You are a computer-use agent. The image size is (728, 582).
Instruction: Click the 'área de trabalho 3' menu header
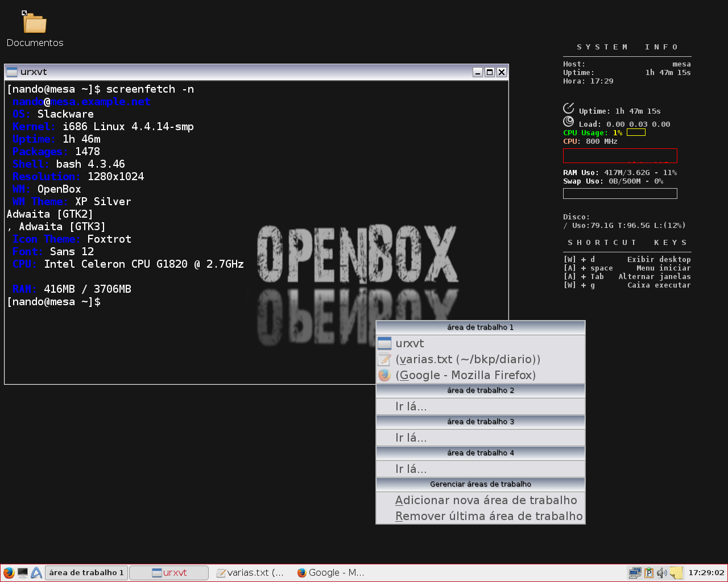coord(481,422)
